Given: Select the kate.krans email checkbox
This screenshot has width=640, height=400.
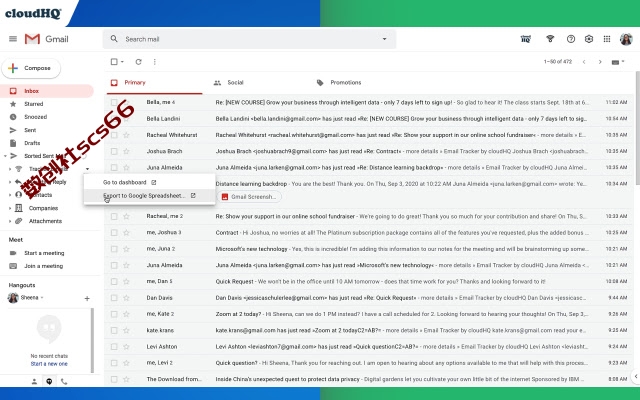Looking at the screenshot, I should tap(114, 330).
